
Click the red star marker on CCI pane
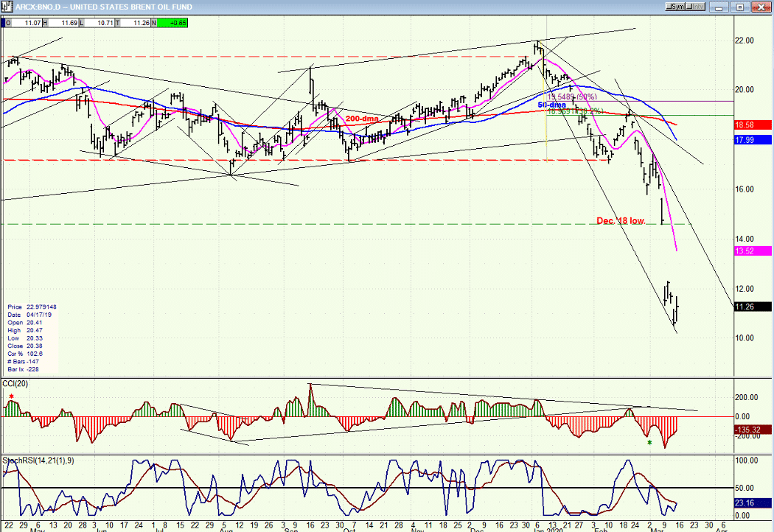(11, 396)
